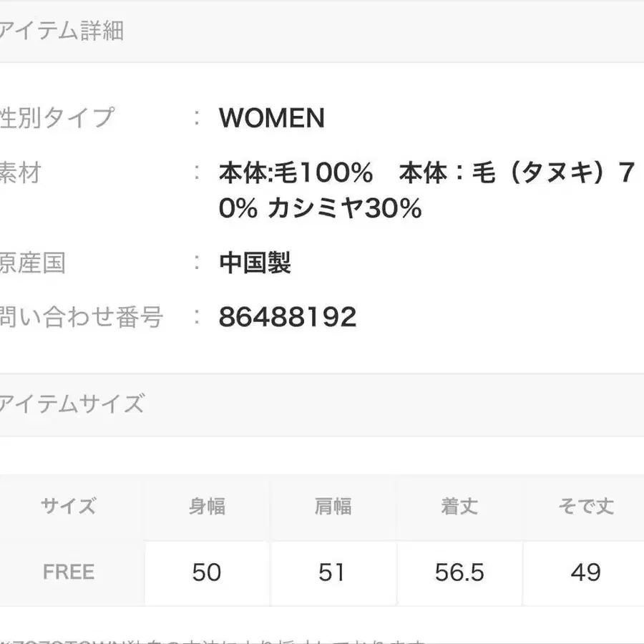
Task: Click the sleeve length value 49
Action: tap(585, 572)
